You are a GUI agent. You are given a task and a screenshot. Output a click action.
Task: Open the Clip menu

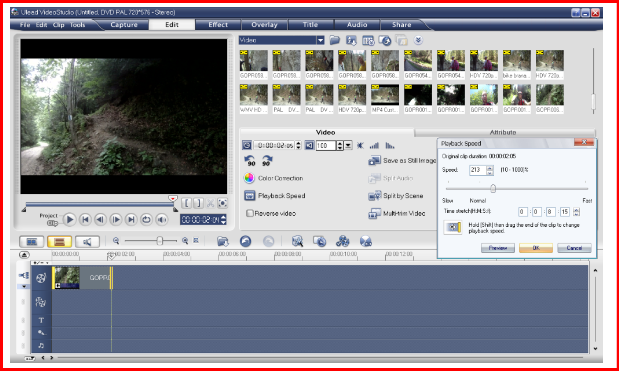pyautogui.click(x=58, y=25)
